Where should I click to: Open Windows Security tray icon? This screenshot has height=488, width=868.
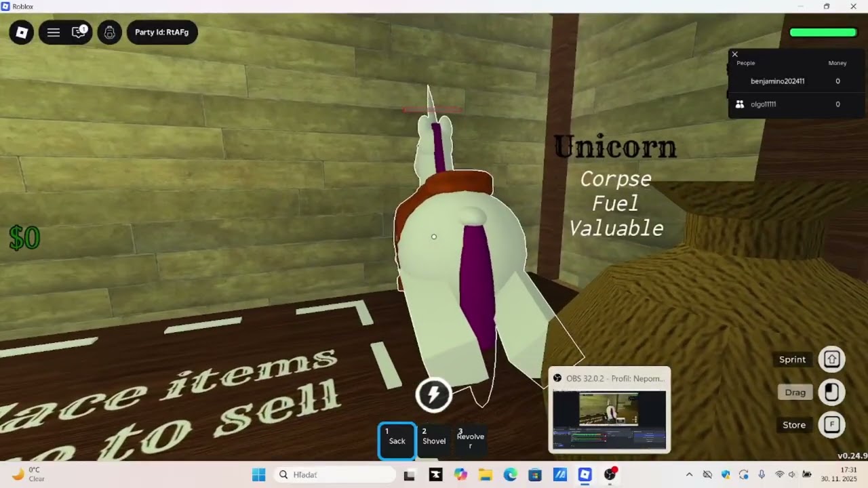[726, 474]
